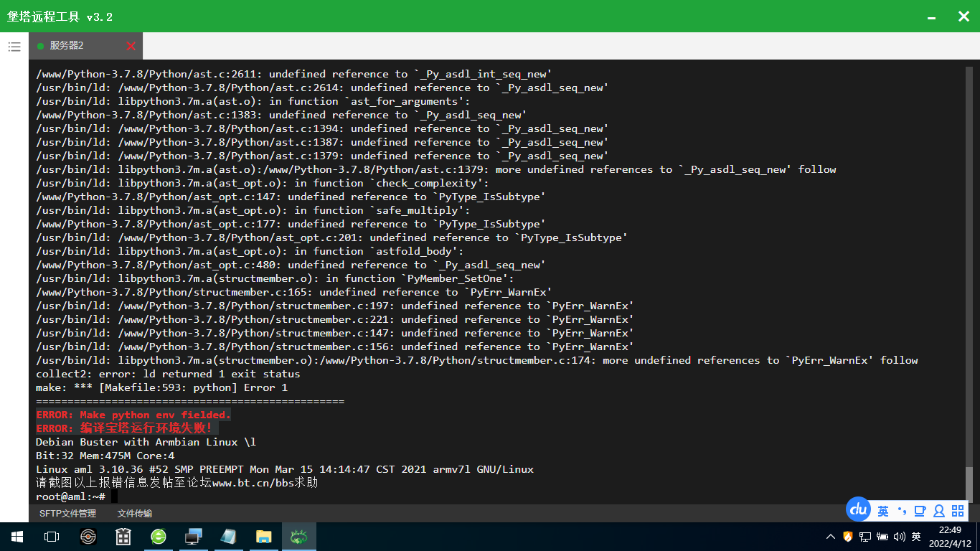Open the remote desktop monitors app in taskbar
980x551 pixels.
(x=194, y=537)
